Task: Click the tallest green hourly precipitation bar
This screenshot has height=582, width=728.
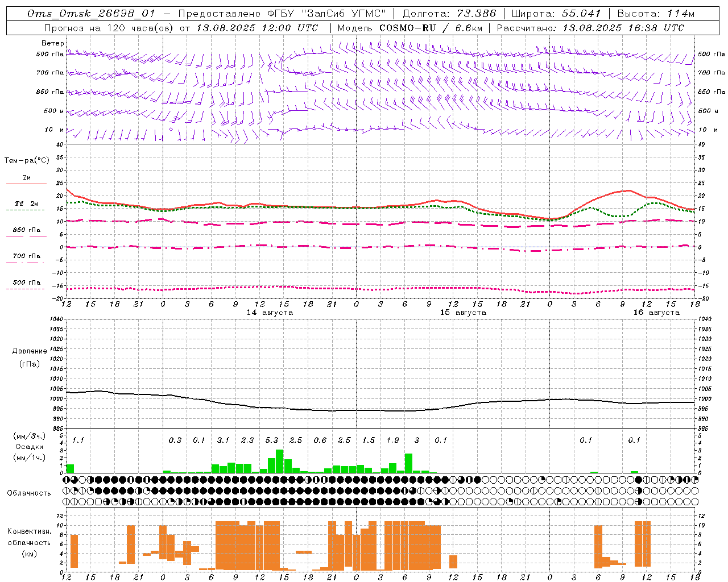Action: (279, 462)
